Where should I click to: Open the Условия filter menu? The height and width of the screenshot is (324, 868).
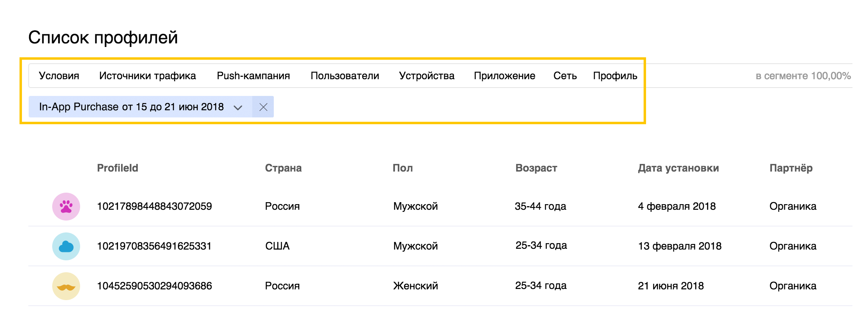(59, 76)
